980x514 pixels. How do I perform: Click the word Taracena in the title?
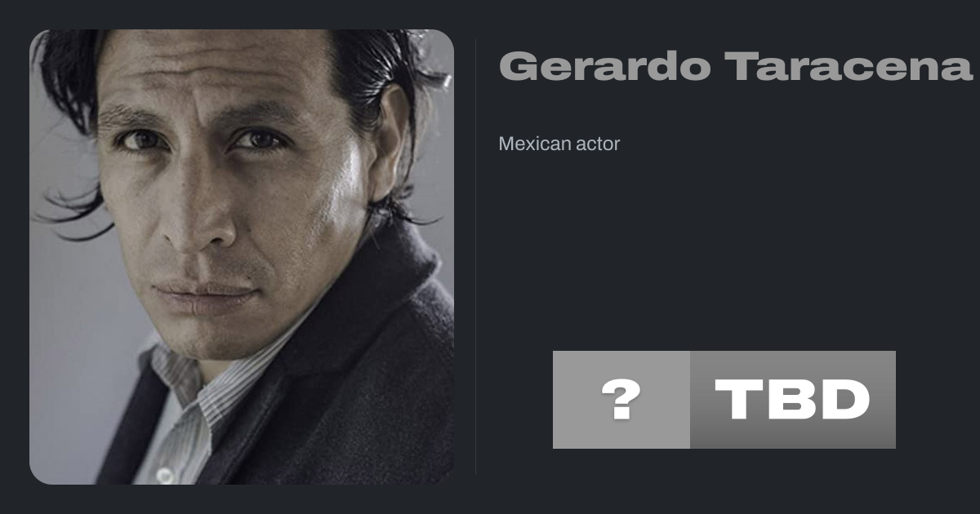click(x=849, y=66)
